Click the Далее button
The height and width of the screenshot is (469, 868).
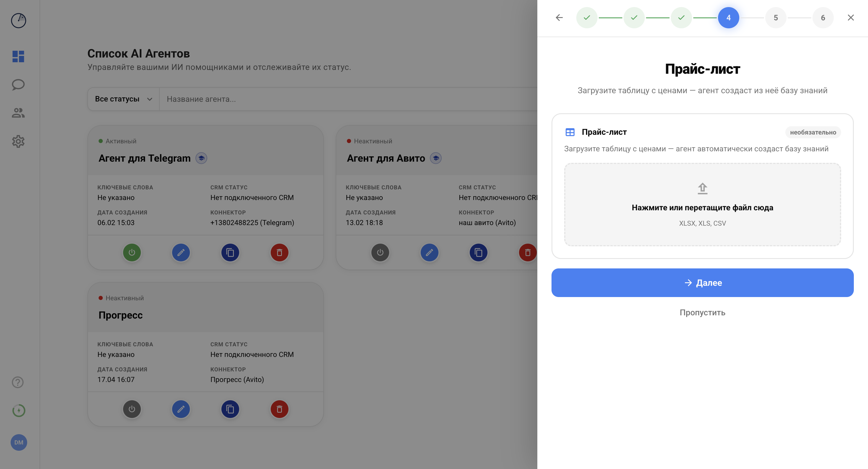pyautogui.click(x=702, y=283)
